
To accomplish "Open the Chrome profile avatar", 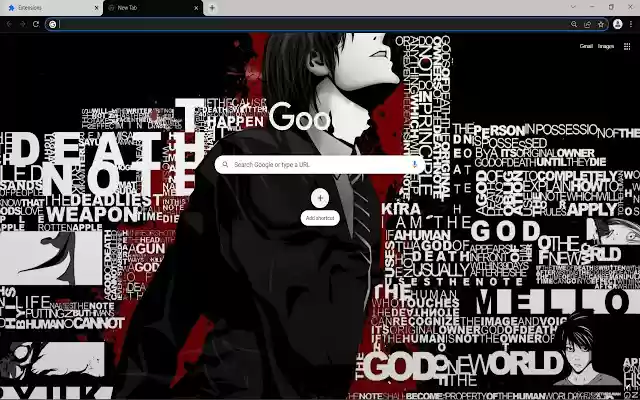I will point(618,24).
